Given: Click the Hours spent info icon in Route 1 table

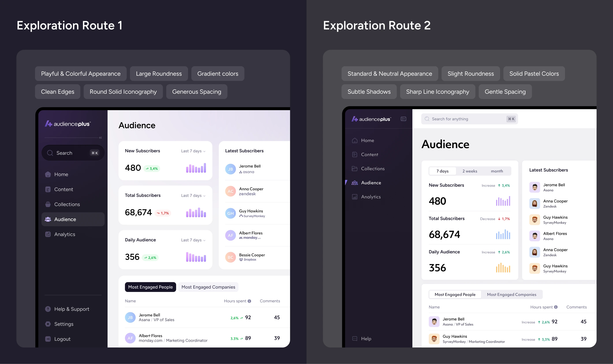Looking at the screenshot, I should click(249, 301).
